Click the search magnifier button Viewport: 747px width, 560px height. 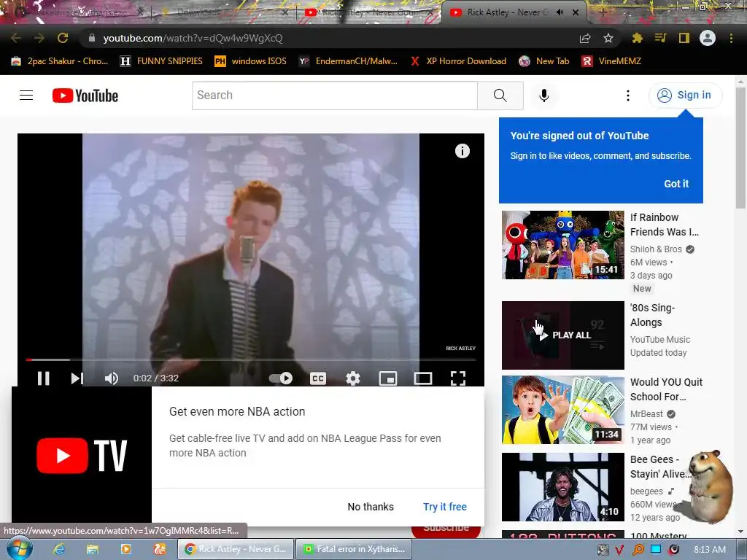(x=500, y=96)
